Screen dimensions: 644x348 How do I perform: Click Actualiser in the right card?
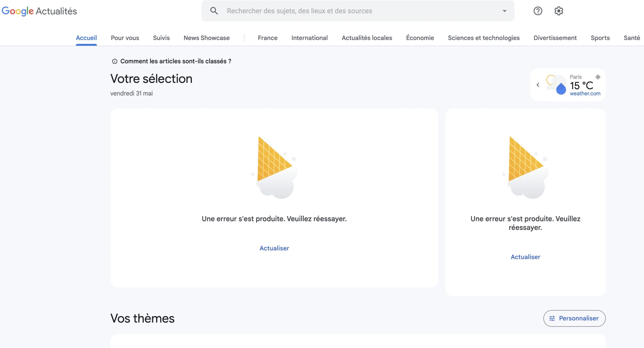[x=525, y=257]
